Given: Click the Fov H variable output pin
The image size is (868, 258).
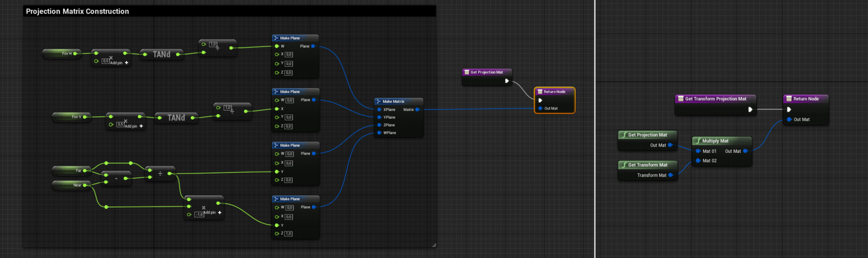Looking at the screenshot, I should (75, 54).
